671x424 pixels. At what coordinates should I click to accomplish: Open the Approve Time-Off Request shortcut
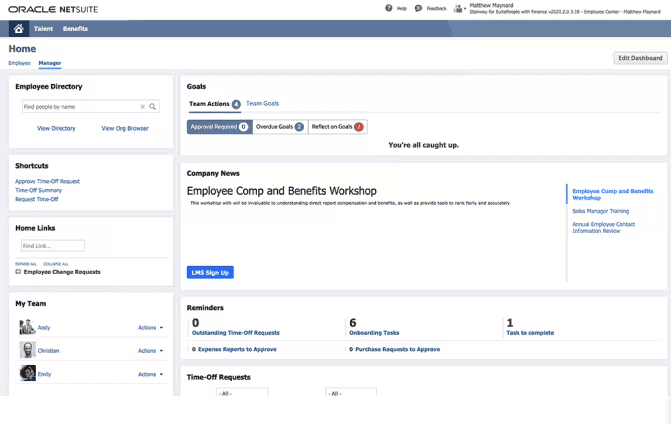(47, 181)
